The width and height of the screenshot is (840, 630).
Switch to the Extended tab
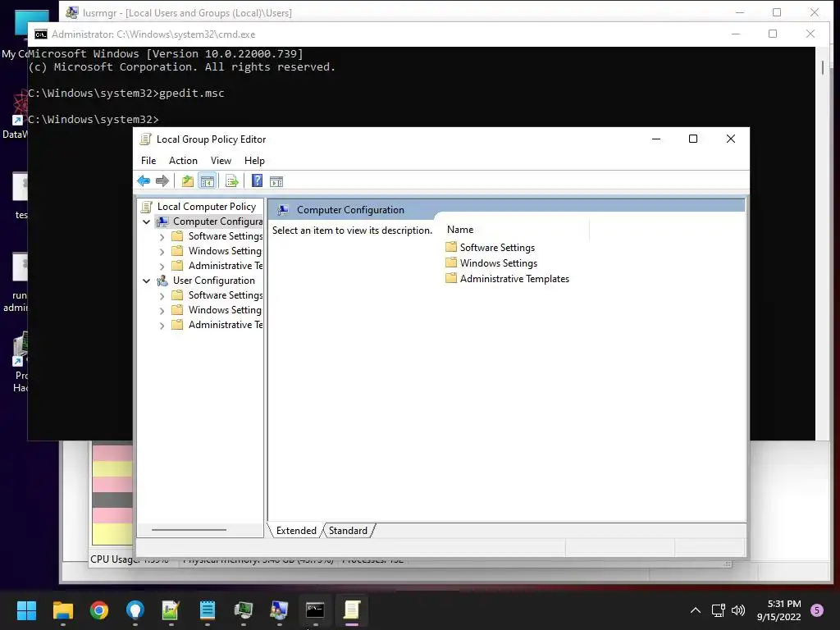(295, 531)
